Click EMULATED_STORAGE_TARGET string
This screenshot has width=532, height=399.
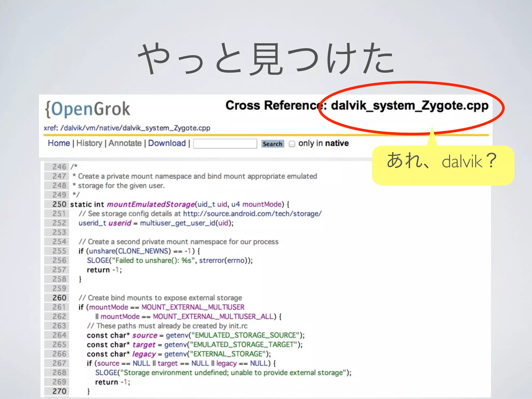pos(244,345)
